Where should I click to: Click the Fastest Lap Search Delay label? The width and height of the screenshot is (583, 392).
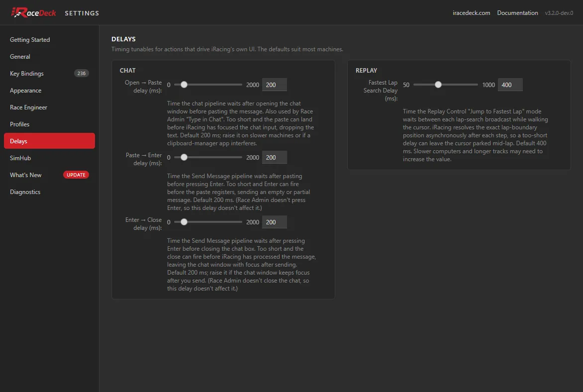click(x=381, y=91)
